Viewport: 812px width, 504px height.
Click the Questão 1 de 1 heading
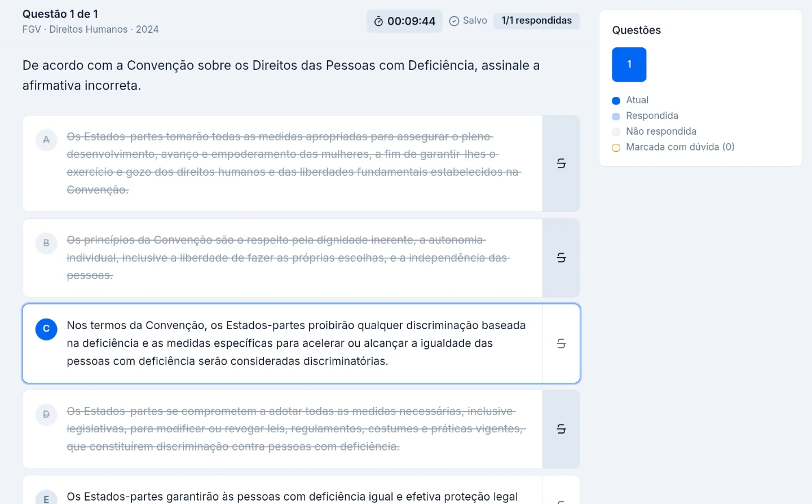click(60, 14)
